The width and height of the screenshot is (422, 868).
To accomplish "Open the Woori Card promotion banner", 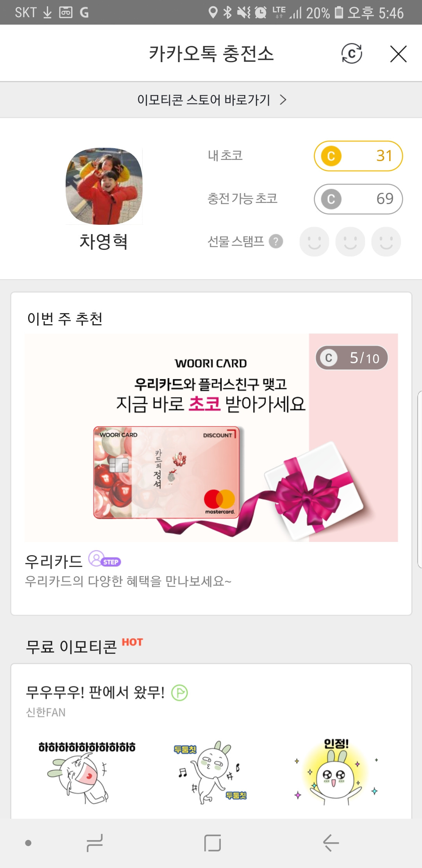I will click(211, 438).
